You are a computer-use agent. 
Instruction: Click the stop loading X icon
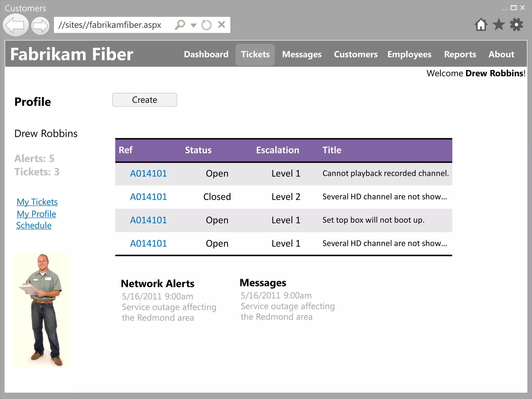click(x=222, y=25)
